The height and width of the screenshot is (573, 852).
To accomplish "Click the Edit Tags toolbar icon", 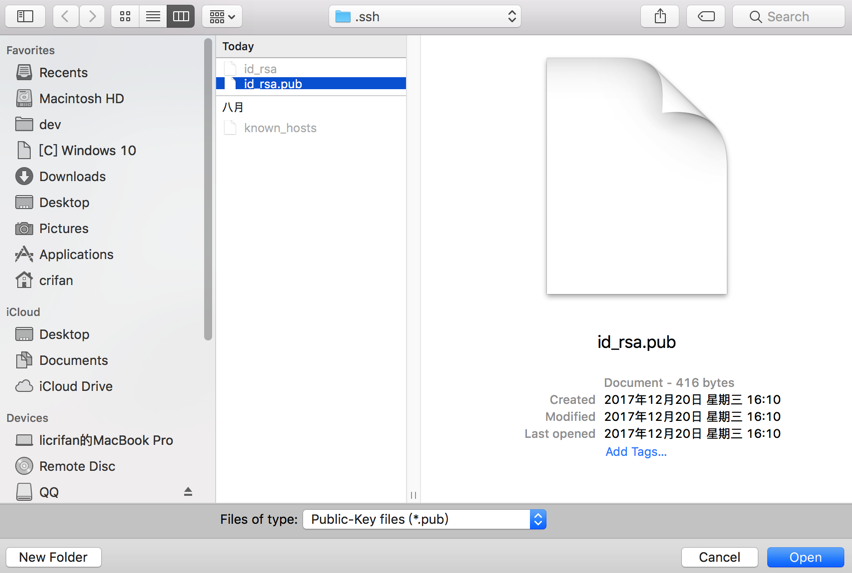I will (x=706, y=16).
